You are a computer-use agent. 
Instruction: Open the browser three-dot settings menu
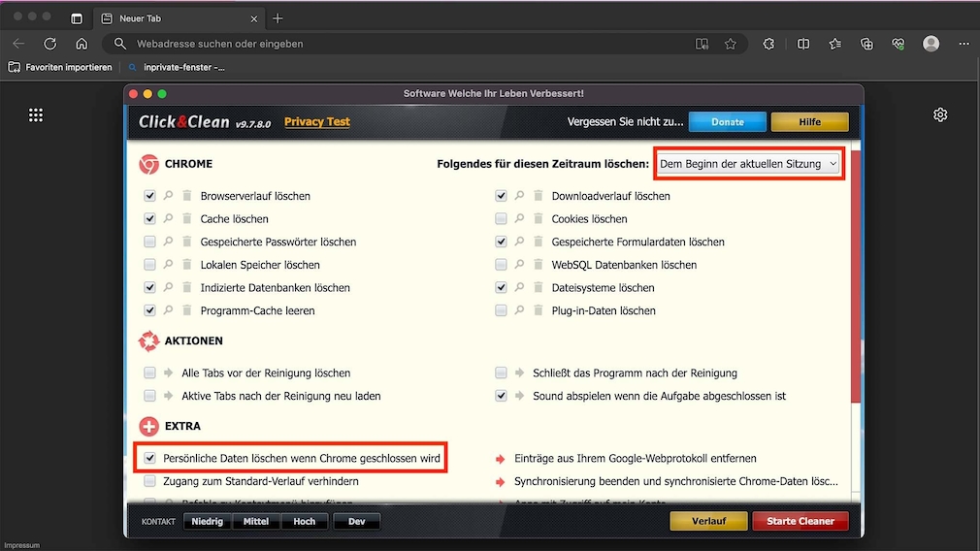click(964, 44)
